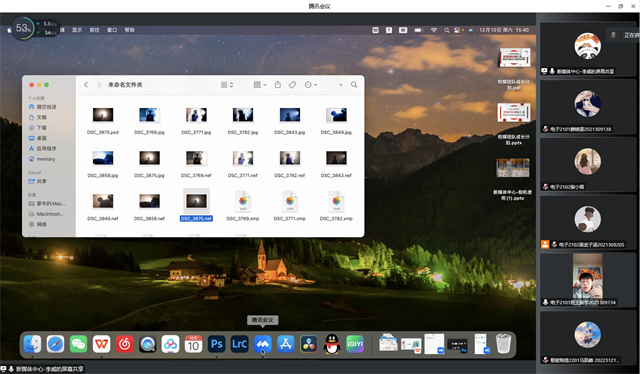Click participant tile ending 2021309205
This screenshot has height=374, width=640.
click(587, 223)
